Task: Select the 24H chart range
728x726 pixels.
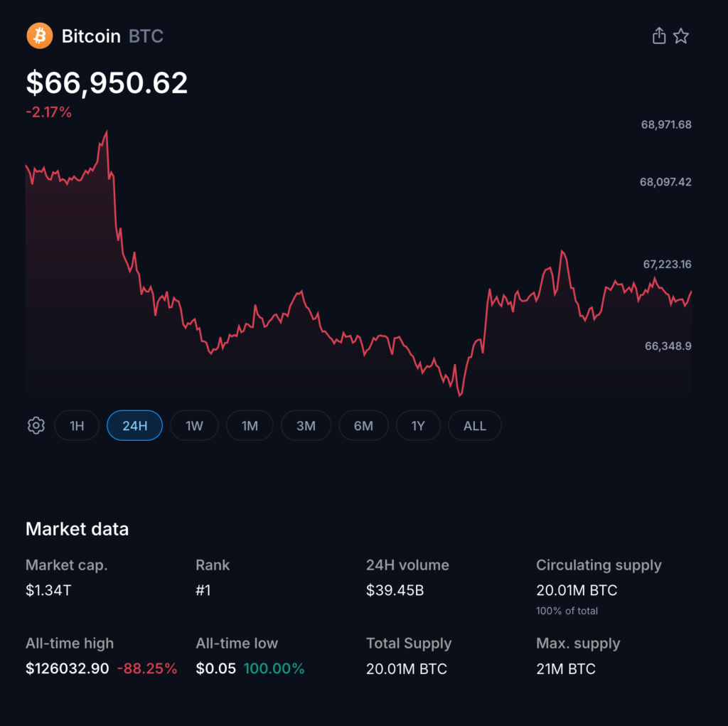Action: tap(134, 426)
